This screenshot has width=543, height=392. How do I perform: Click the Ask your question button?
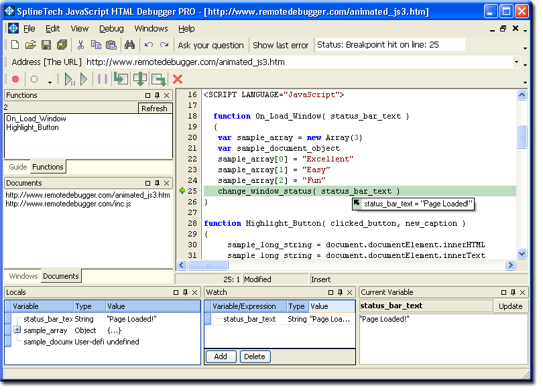click(x=211, y=45)
